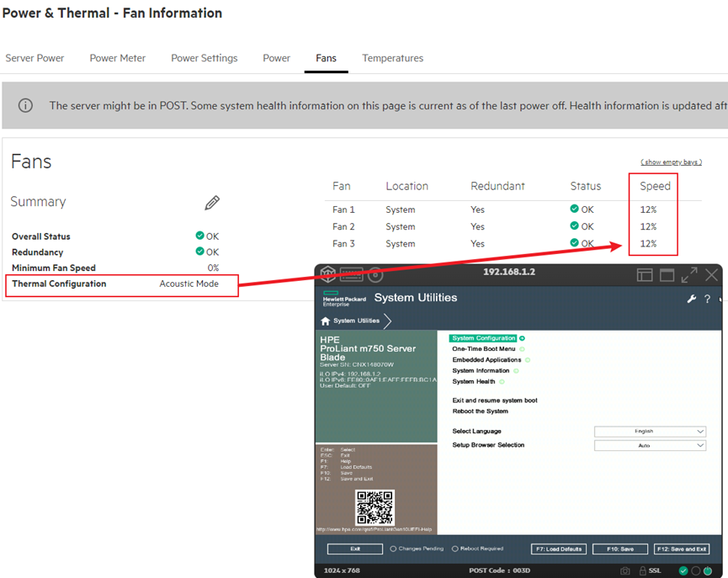Click the question mark help icon
Viewport: 728px width, 578px height.
[707, 299]
